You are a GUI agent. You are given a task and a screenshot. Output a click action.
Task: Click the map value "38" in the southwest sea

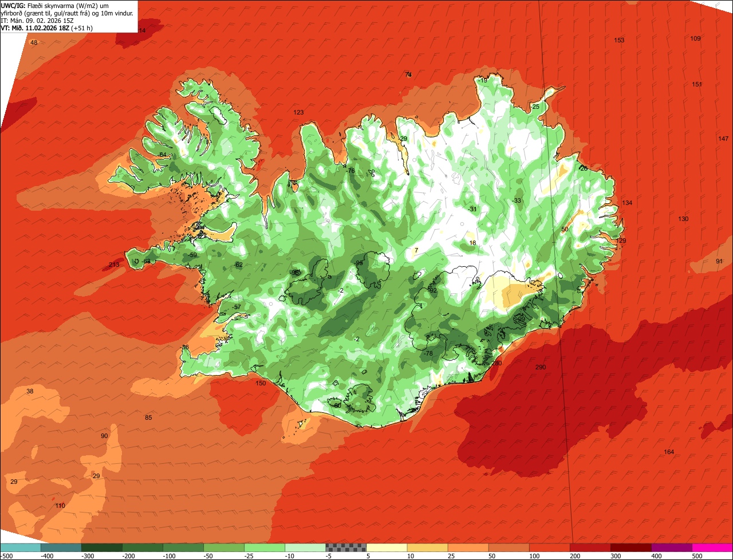(x=30, y=391)
